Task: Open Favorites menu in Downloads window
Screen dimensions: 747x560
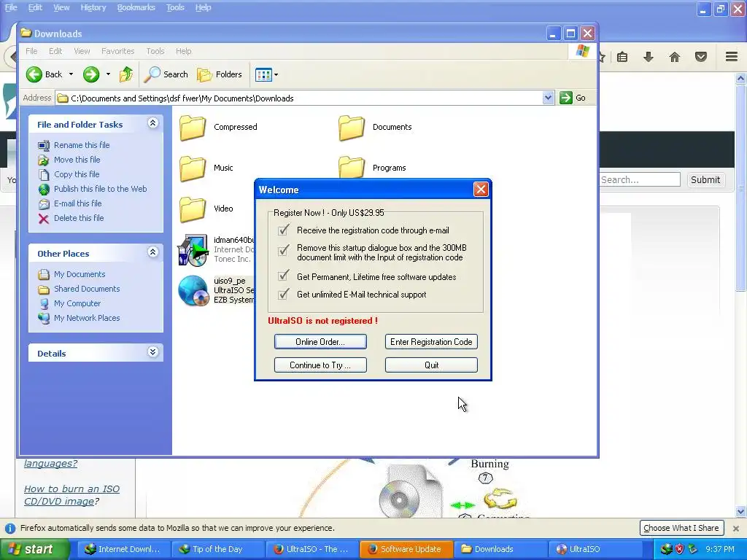Action: [x=117, y=51]
